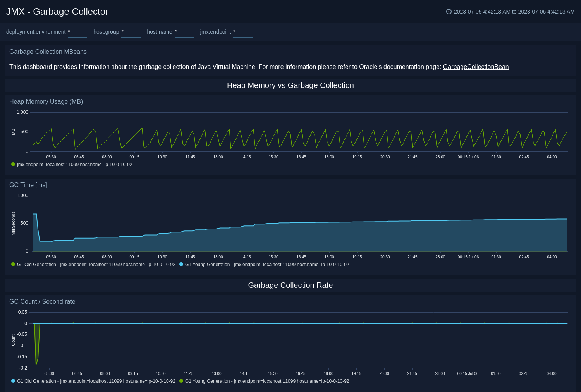Screen dimensions: 581x392
Task: Edit the jmx.endpoint filter value
Action: tap(243, 32)
